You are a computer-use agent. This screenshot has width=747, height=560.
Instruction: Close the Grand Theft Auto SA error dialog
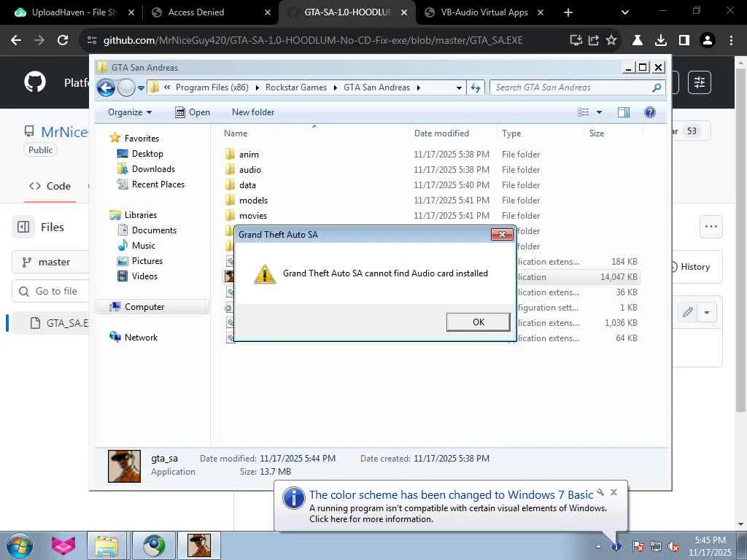(x=502, y=234)
